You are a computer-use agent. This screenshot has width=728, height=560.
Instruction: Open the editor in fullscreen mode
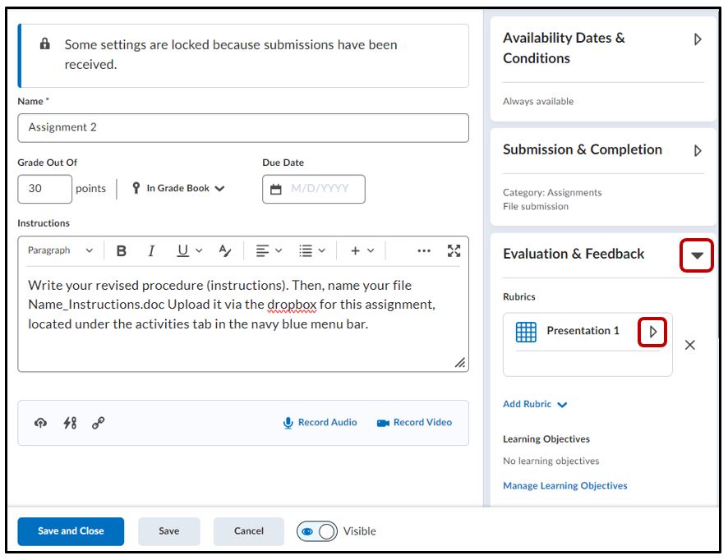(454, 251)
